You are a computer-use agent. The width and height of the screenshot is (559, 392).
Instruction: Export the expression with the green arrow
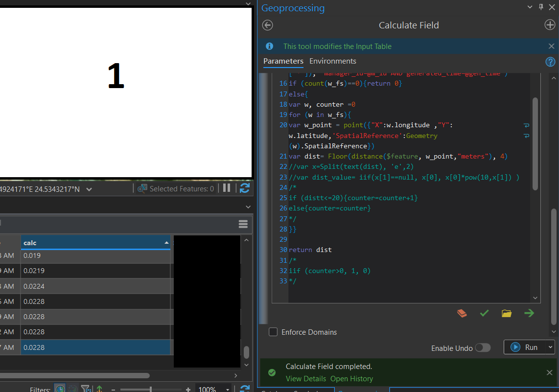tap(529, 313)
